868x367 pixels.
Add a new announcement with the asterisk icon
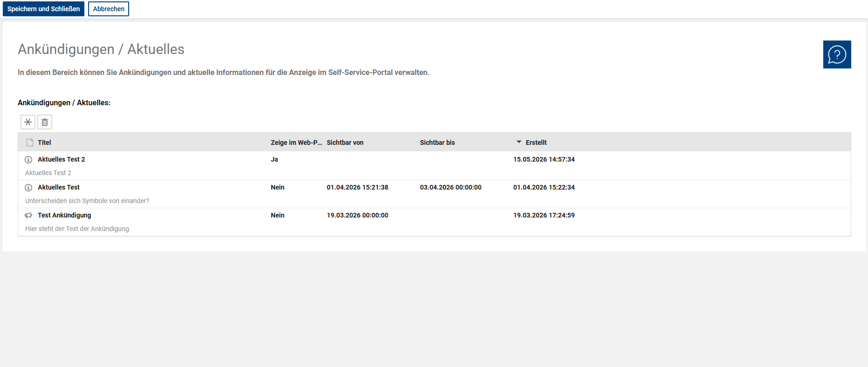coord(28,122)
